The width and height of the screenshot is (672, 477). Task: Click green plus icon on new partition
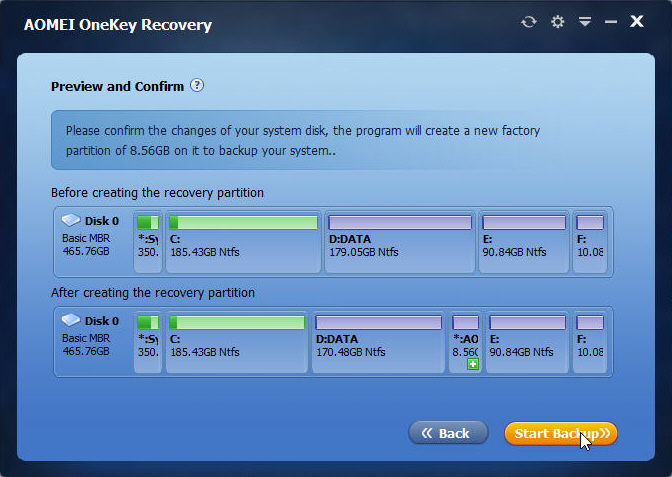coord(473,364)
